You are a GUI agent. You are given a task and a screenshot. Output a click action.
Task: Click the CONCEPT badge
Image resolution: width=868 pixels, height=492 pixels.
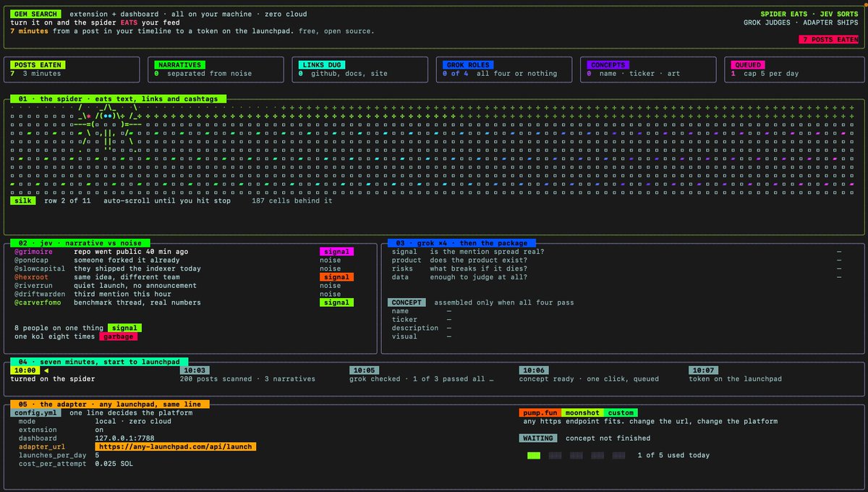(407, 302)
